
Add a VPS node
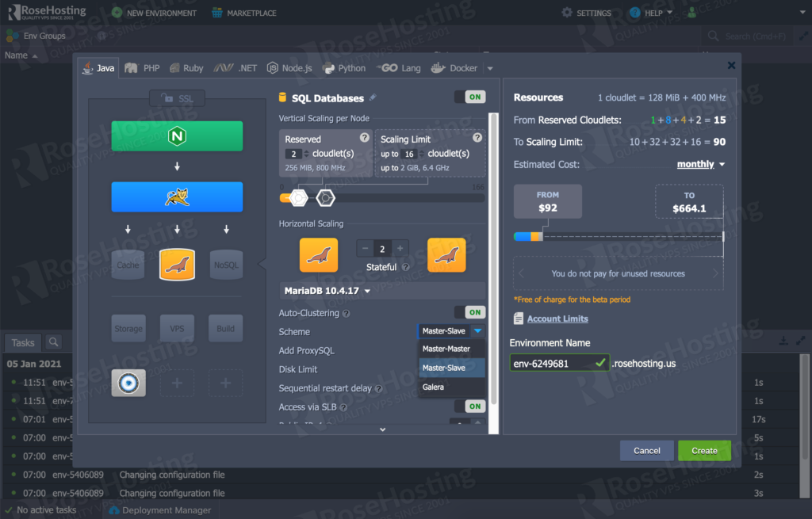coord(177,329)
